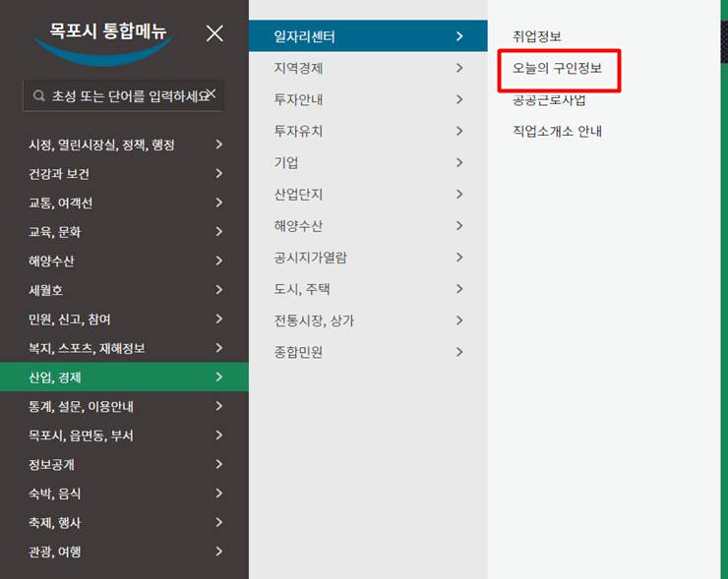Open the 취업정보 link
The image size is (728, 579).
[537, 36]
